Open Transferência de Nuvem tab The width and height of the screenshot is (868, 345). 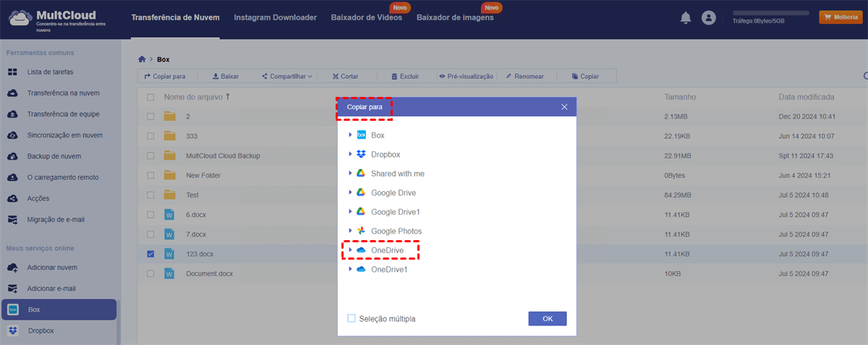(x=176, y=17)
